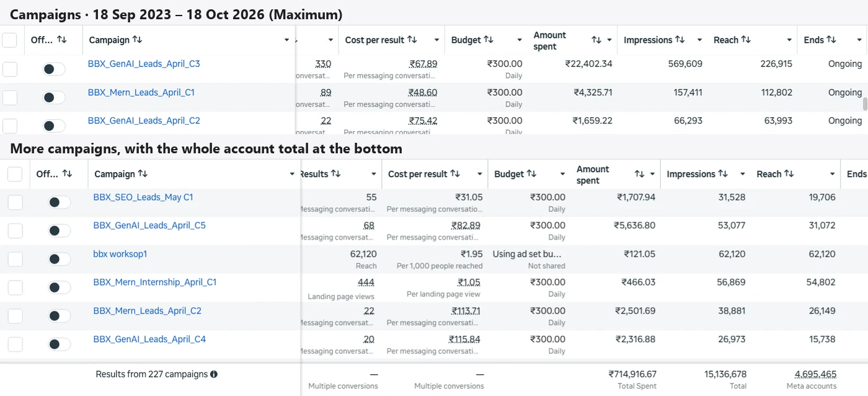
Task: Check the box for BBX_Mern_Leads_April_C1
Action: [x=9, y=97]
